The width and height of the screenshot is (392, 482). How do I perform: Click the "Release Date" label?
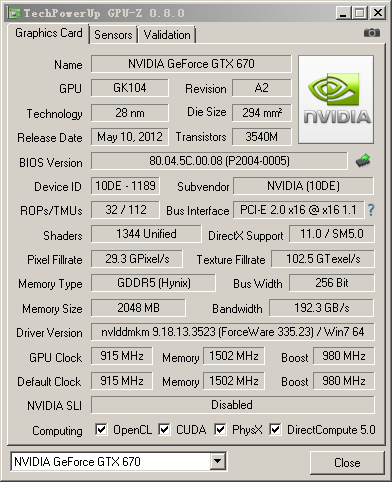pyautogui.click(x=50, y=138)
